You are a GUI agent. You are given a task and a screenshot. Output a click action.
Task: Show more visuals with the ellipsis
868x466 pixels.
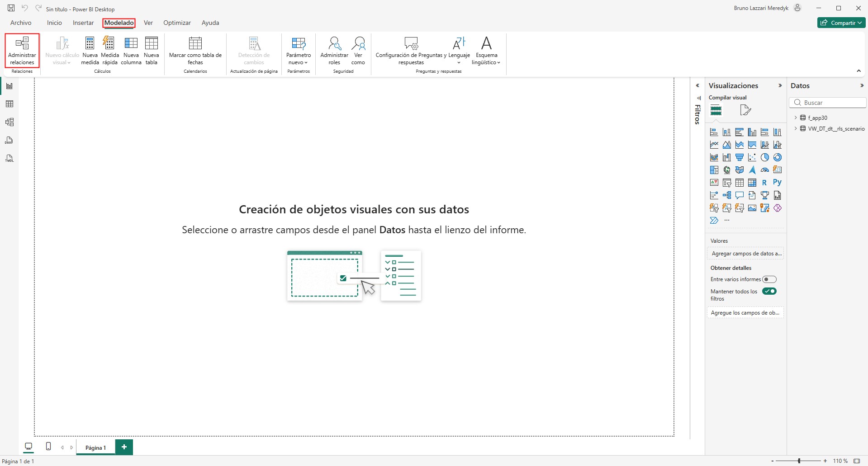pos(727,221)
